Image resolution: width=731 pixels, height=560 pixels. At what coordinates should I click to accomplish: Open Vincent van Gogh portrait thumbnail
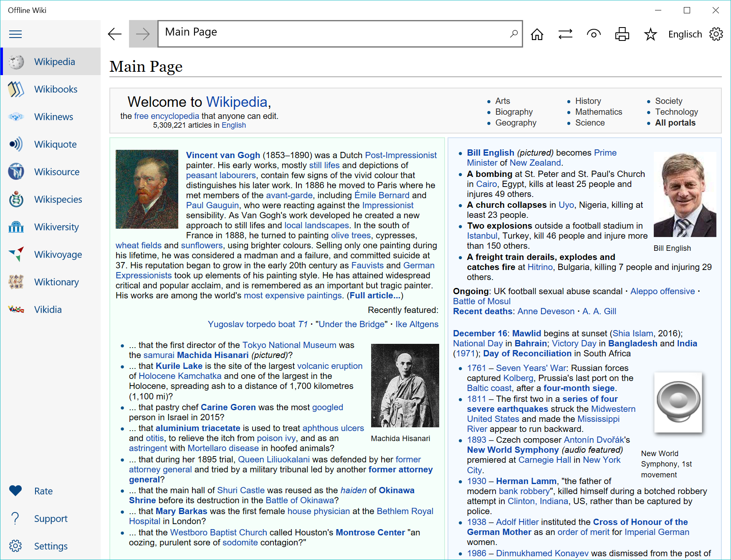[147, 189]
